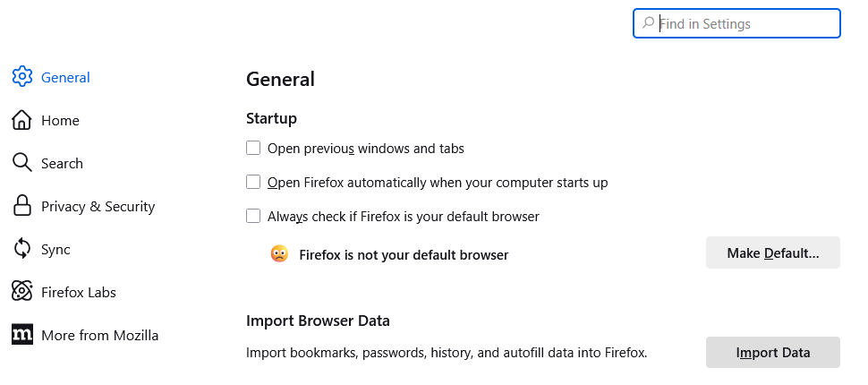Click the Privacy & Security padlock icon

point(21,206)
